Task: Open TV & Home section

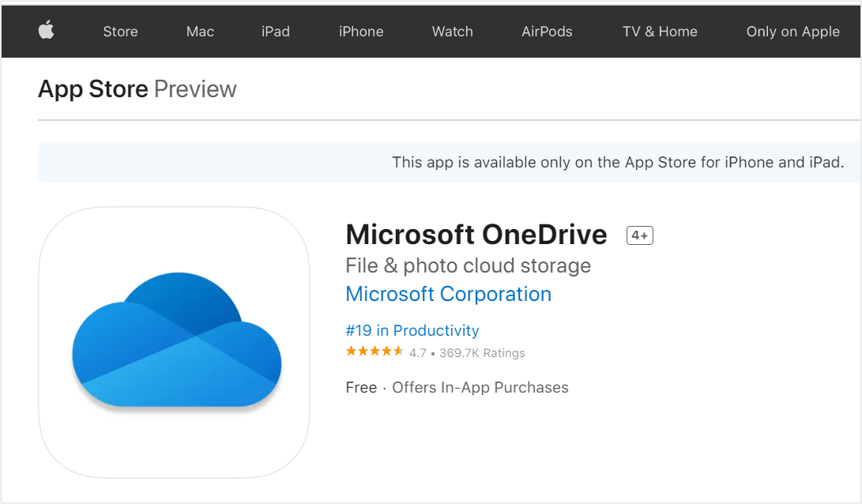Action: (660, 32)
